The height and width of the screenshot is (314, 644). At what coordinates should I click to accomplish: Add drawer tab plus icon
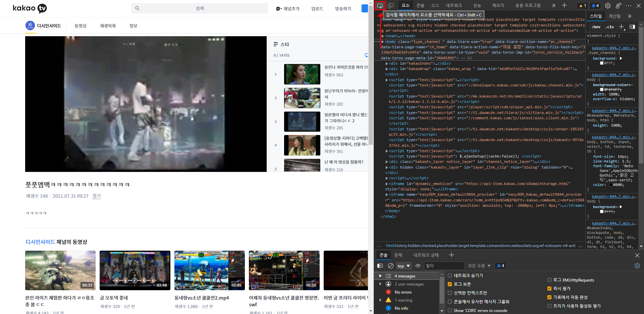coord(451,255)
